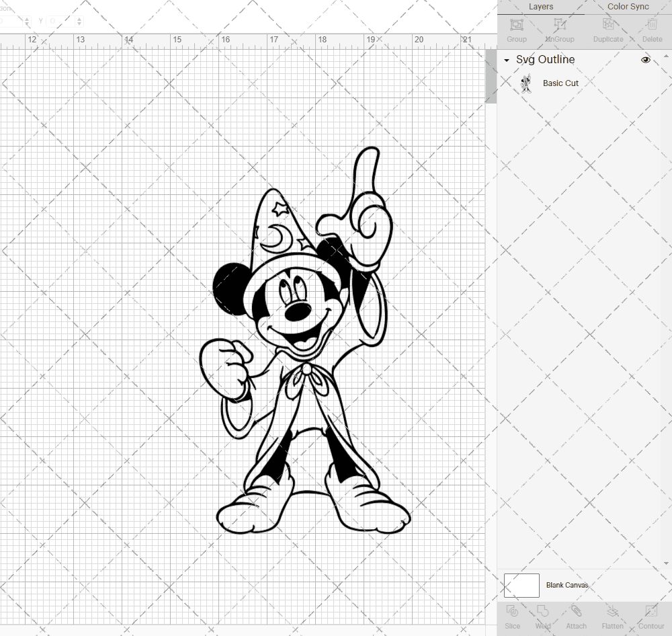Collapse the Svg Outline layer group
The image size is (672, 636).
(x=507, y=61)
